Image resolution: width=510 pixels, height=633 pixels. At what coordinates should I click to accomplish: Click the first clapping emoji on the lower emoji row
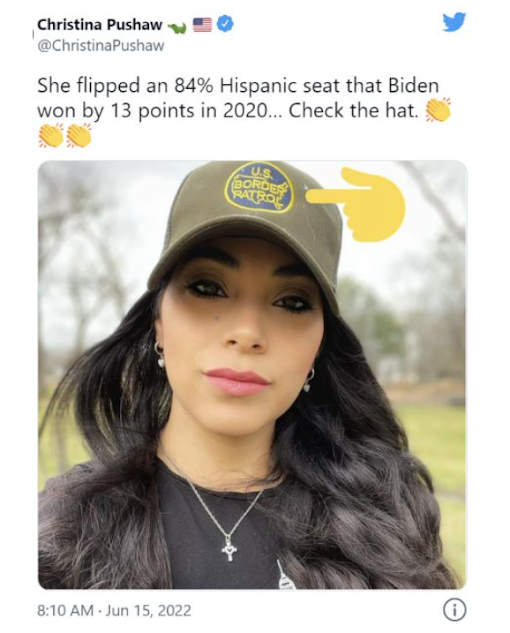pos(51,135)
